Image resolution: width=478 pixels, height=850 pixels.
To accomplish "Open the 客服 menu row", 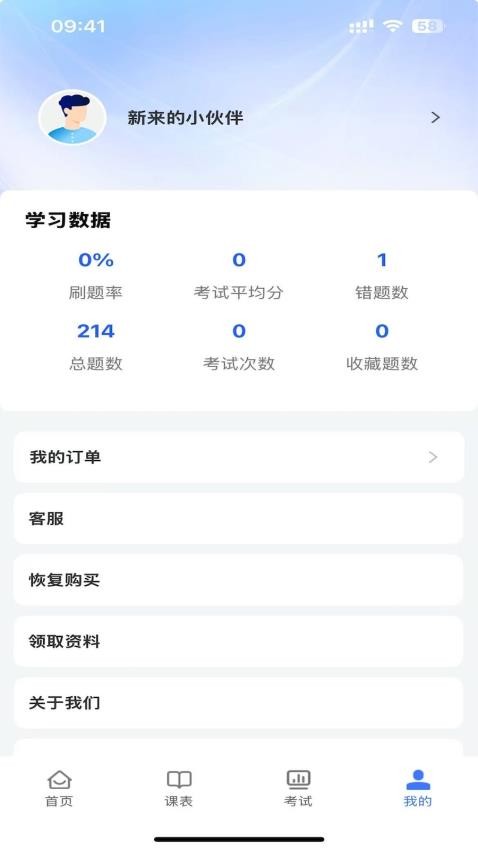I will pos(238,519).
